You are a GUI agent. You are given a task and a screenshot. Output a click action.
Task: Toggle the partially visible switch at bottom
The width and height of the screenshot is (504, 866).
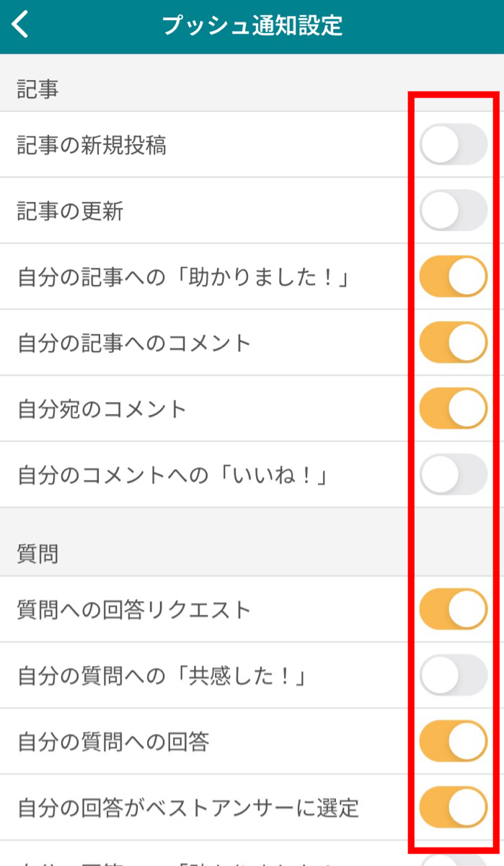coord(454,860)
